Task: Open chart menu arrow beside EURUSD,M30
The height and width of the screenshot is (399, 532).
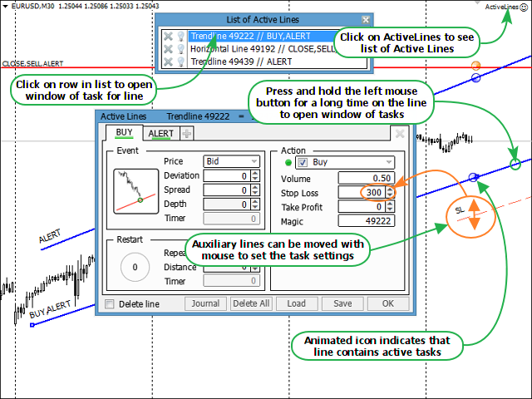Action: click(x=5, y=6)
